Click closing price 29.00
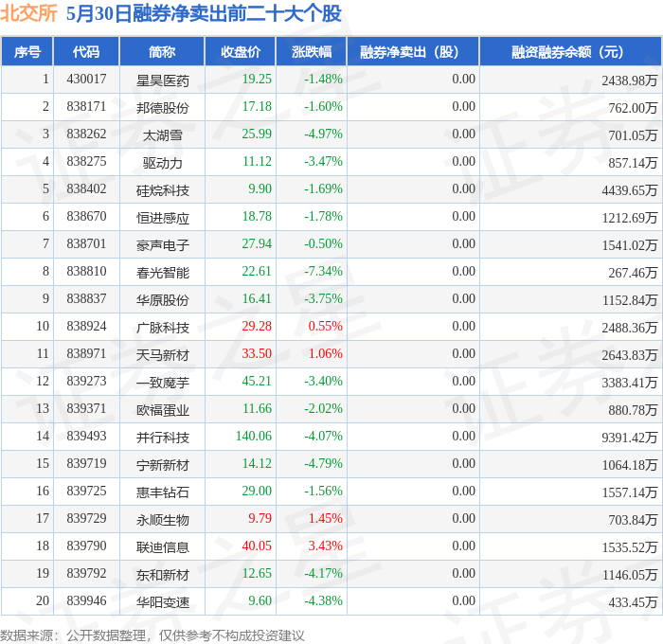 click(257, 492)
